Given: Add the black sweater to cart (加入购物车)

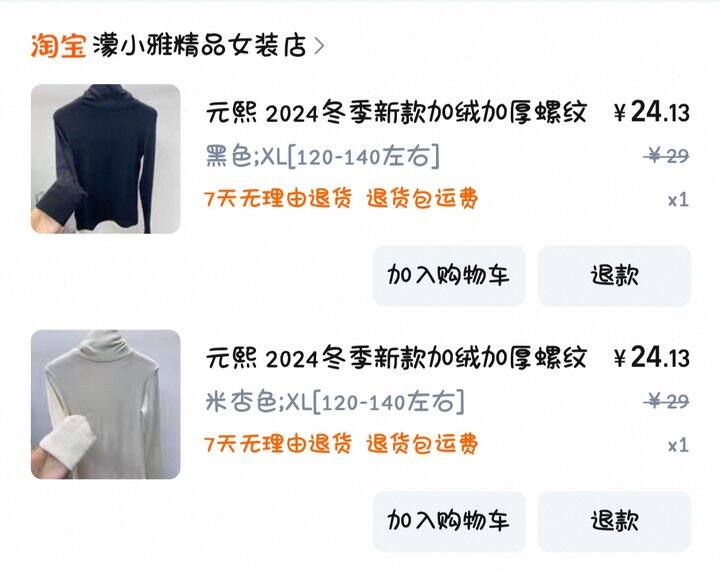Looking at the screenshot, I should click(x=449, y=275).
